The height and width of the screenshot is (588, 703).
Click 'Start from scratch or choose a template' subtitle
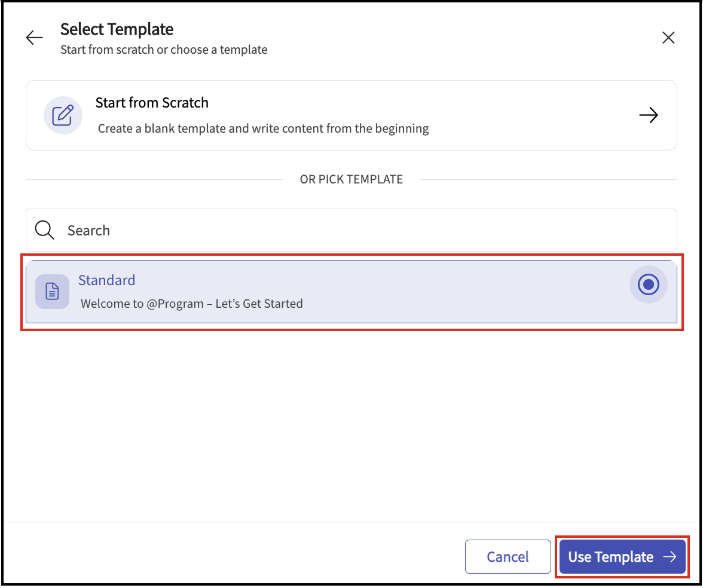coord(164,50)
